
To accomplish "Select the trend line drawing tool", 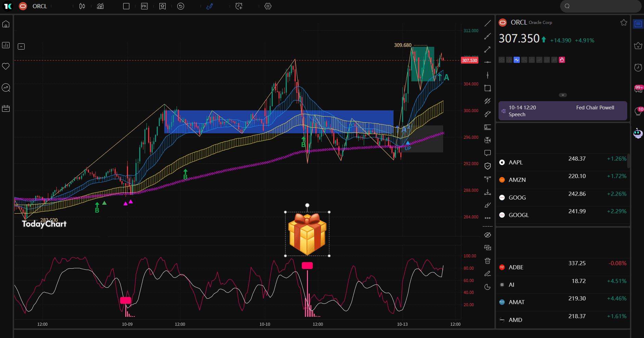I will pos(488,23).
